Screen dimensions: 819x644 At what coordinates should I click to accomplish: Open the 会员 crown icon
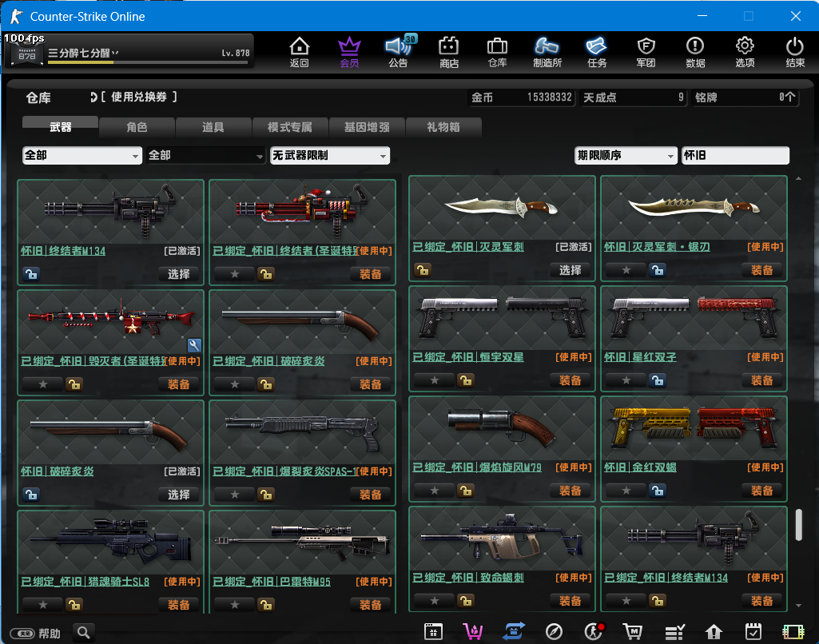349,52
